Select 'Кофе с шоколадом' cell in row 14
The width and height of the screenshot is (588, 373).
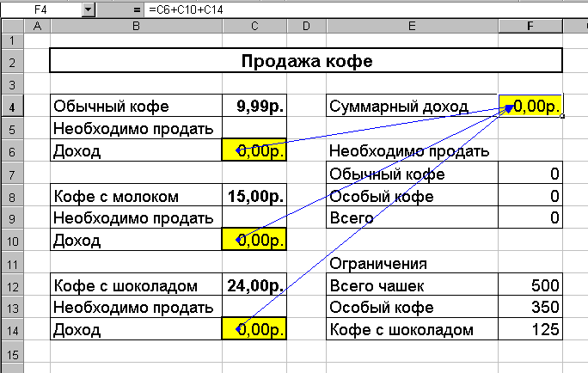(x=412, y=329)
